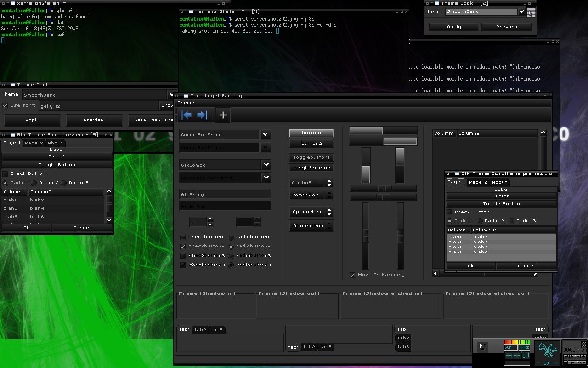Start playback with the play button
Image resolution: width=588 pixels, height=368 pixels.
(572, 362)
